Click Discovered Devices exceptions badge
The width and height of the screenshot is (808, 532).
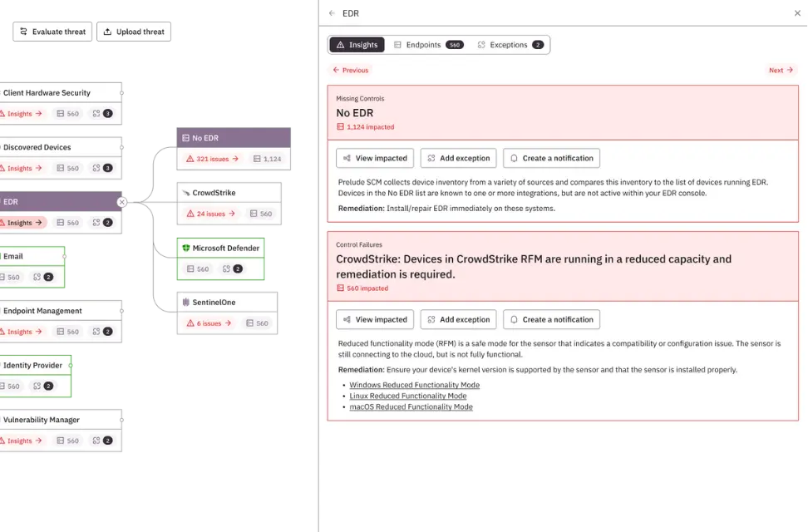coord(102,168)
